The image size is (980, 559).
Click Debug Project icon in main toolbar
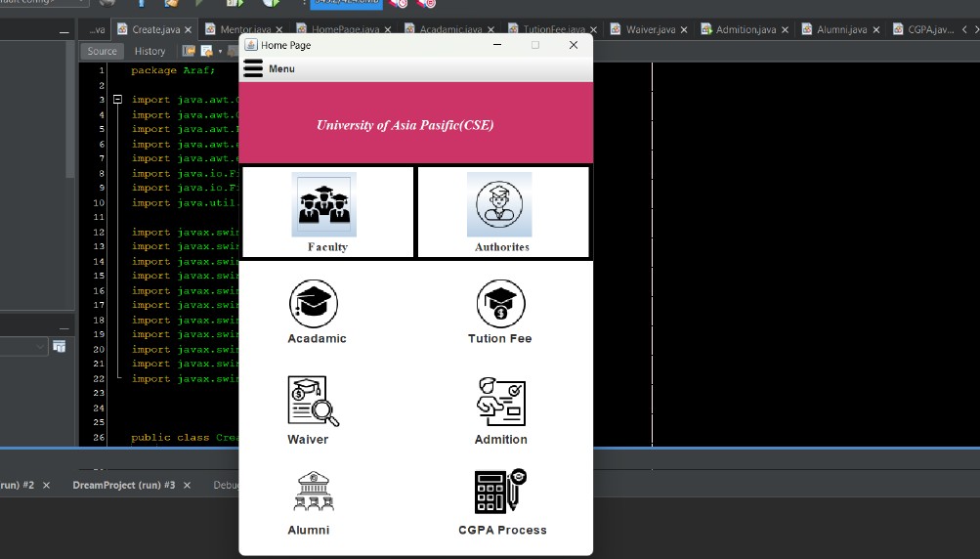(x=235, y=3)
